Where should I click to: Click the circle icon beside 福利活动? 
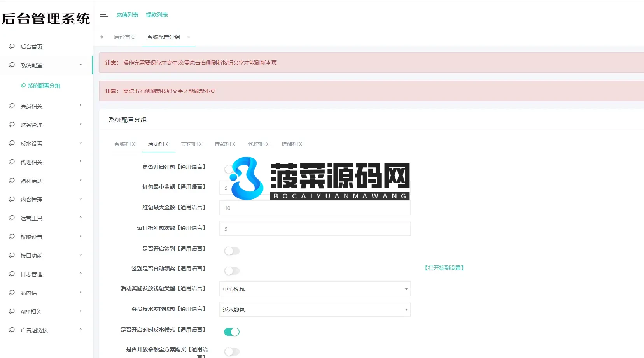[x=12, y=180]
